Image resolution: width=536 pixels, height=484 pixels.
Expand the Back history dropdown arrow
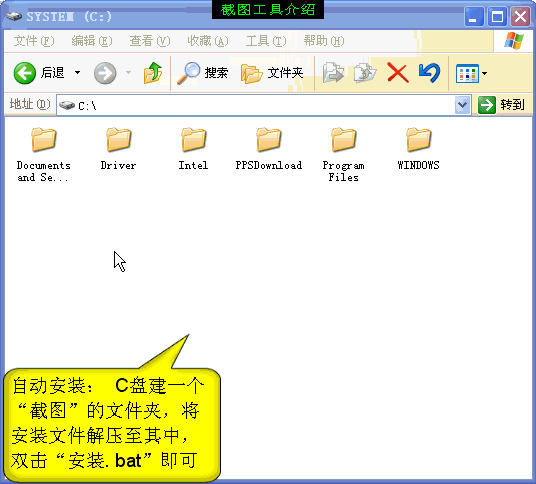[x=78, y=72]
